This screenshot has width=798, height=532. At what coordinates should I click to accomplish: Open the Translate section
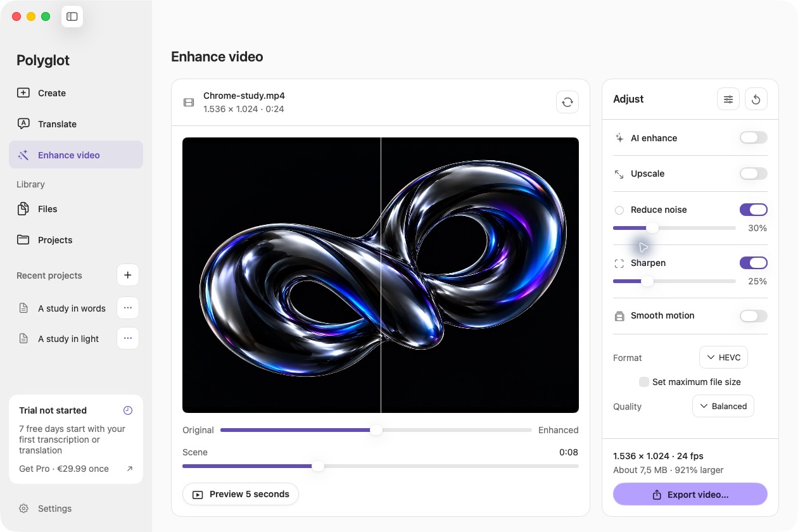pos(76,124)
